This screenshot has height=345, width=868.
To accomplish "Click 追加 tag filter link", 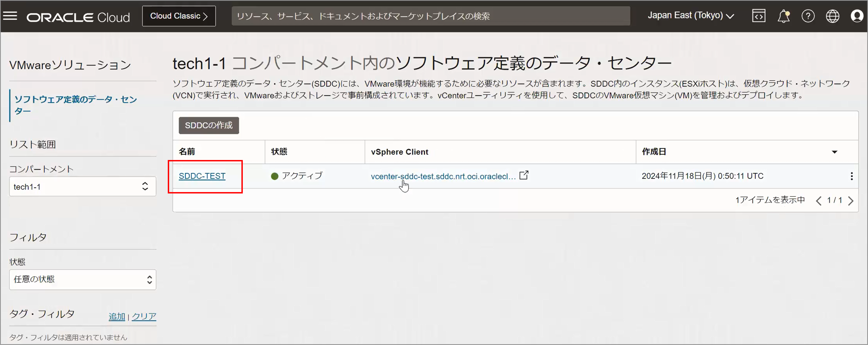I will tap(117, 316).
